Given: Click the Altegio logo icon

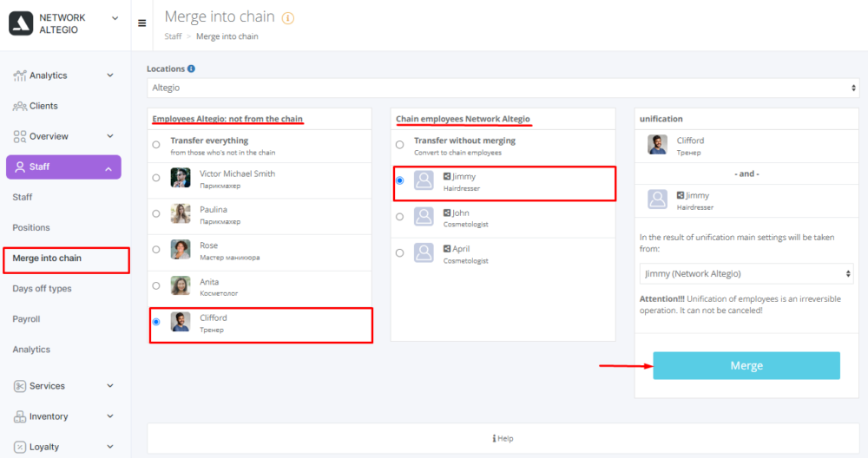Looking at the screenshot, I should (21, 23).
